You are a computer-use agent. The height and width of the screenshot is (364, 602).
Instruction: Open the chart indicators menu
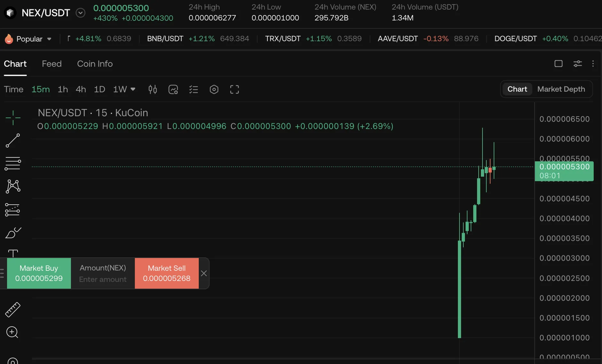tap(173, 89)
